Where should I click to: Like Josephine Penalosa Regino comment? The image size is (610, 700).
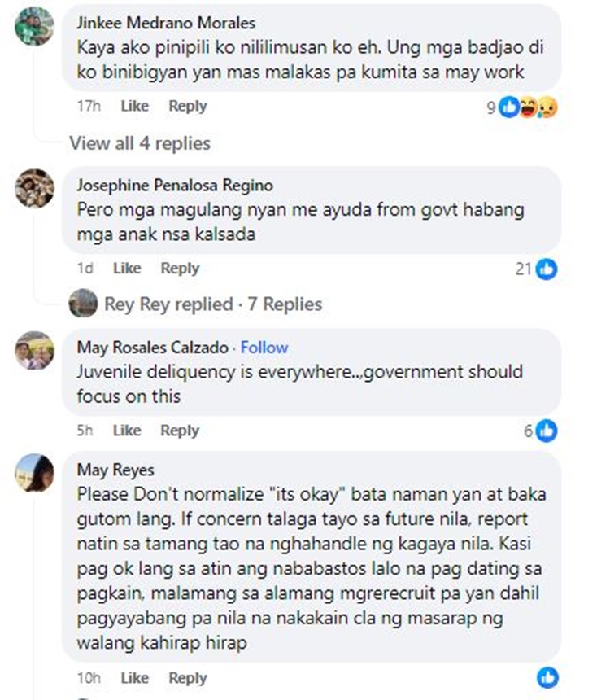click(x=127, y=269)
